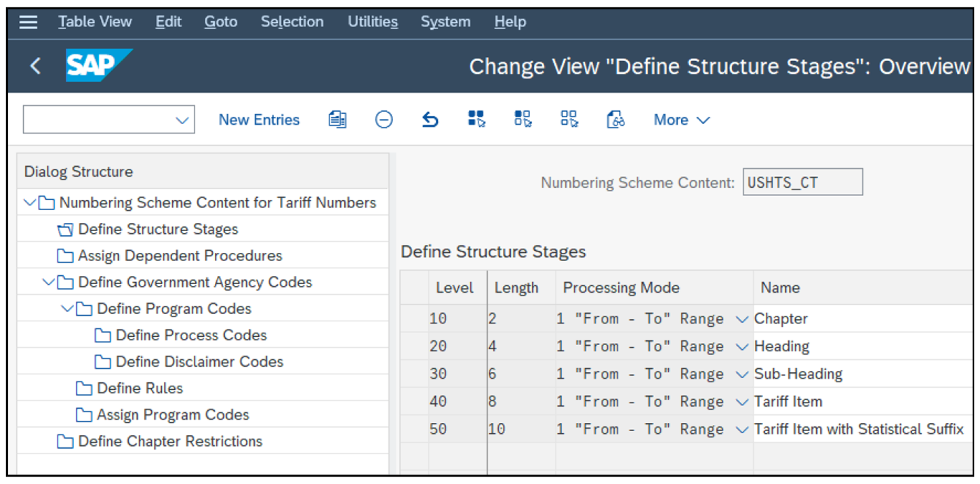Open the hamburger menu icon
This screenshot has width=980, height=484.
(28, 22)
